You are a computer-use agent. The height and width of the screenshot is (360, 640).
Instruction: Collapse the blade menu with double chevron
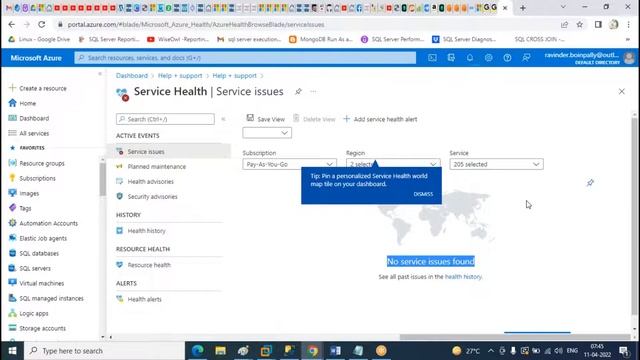223,119
